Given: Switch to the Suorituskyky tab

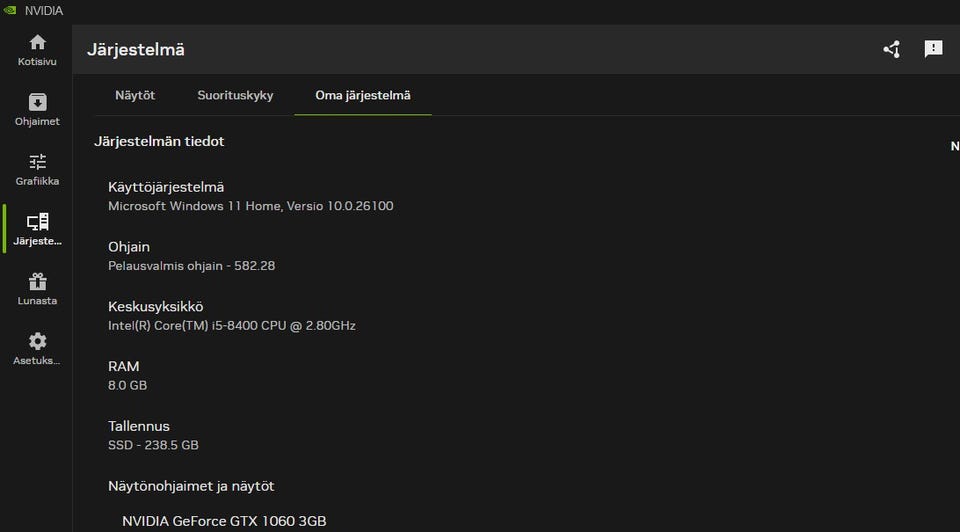Looking at the screenshot, I should 235,95.
